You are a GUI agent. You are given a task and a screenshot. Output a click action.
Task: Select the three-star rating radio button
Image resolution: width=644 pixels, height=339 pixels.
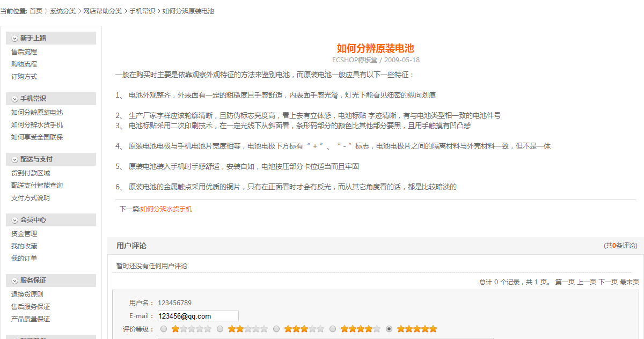coord(276,329)
